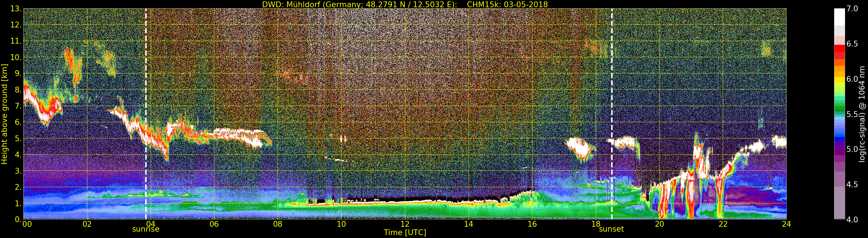Image resolution: width=868 pixels, height=238 pixels.
Task: Click the colorbar tick label '4.5'
Action: 852,184
